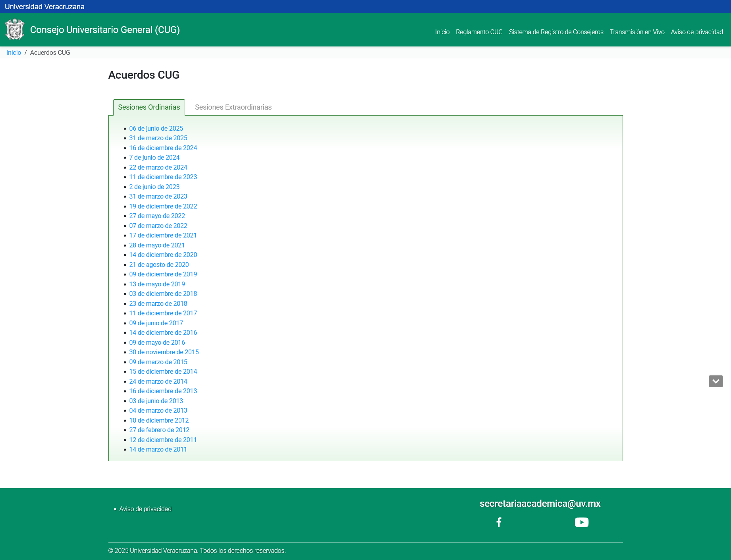Open the footer Aviso de privacidad link
The image size is (731, 560).
tap(145, 509)
